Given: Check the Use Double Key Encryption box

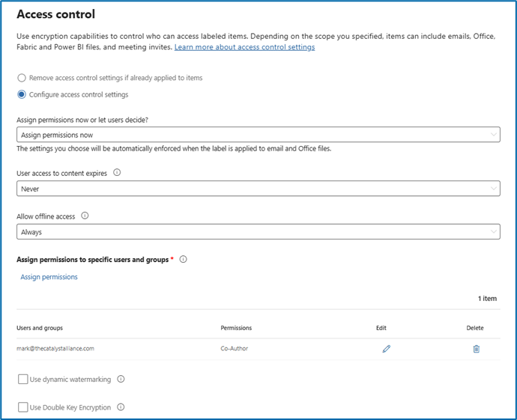Looking at the screenshot, I should coord(23,407).
